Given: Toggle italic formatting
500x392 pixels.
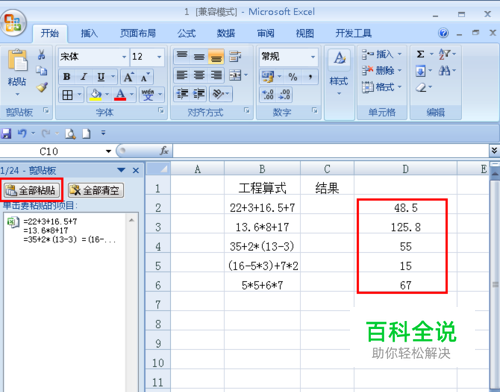Looking at the screenshot, I should (x=84, y=77).
